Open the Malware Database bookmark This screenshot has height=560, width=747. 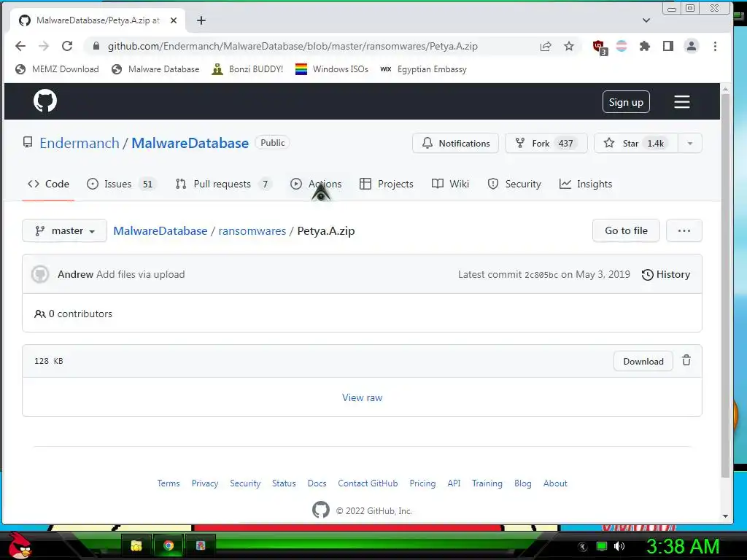coord(155,69)
